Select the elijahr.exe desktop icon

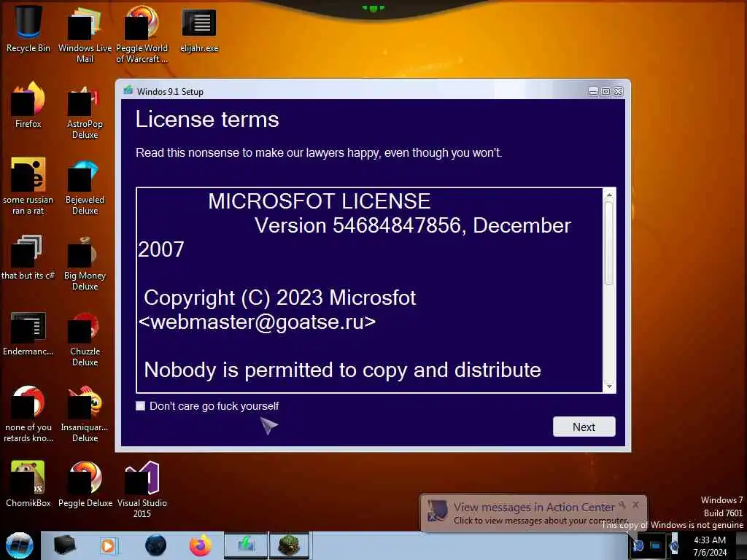199,29
